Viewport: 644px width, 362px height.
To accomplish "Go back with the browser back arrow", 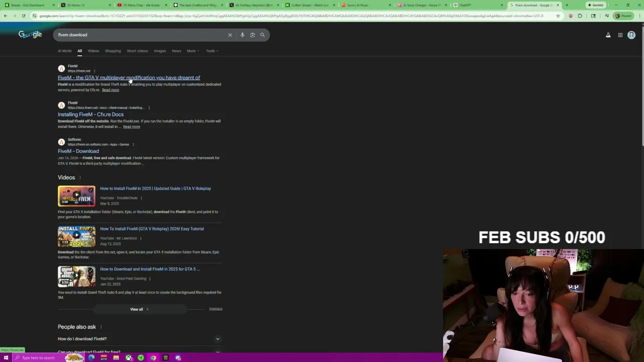I will coord(5,16).
